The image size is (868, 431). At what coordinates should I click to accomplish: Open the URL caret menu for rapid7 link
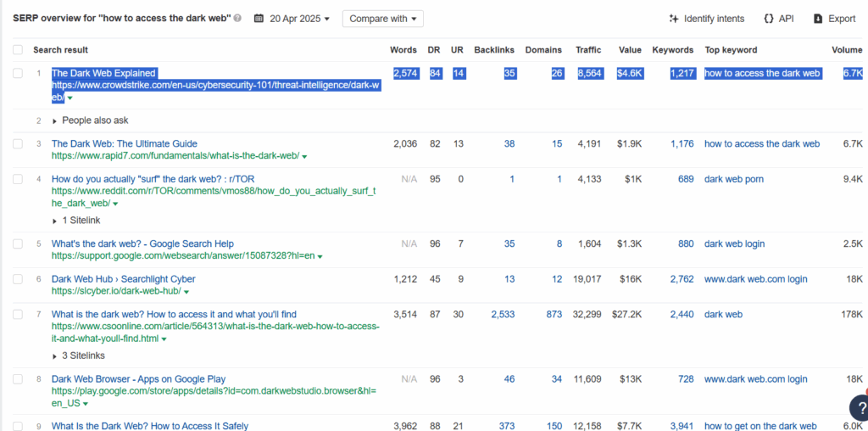click(x=304, y=157)
